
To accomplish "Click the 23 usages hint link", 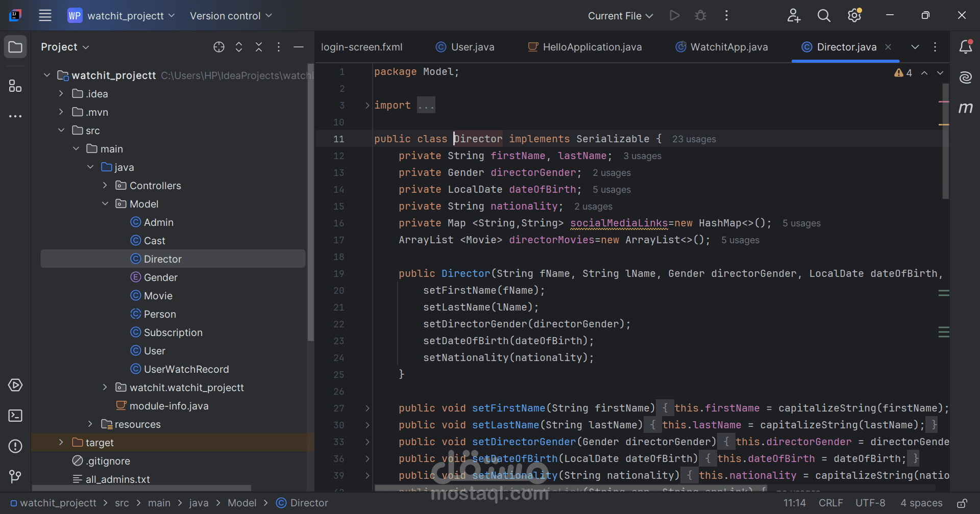I will tap(694, 139).
